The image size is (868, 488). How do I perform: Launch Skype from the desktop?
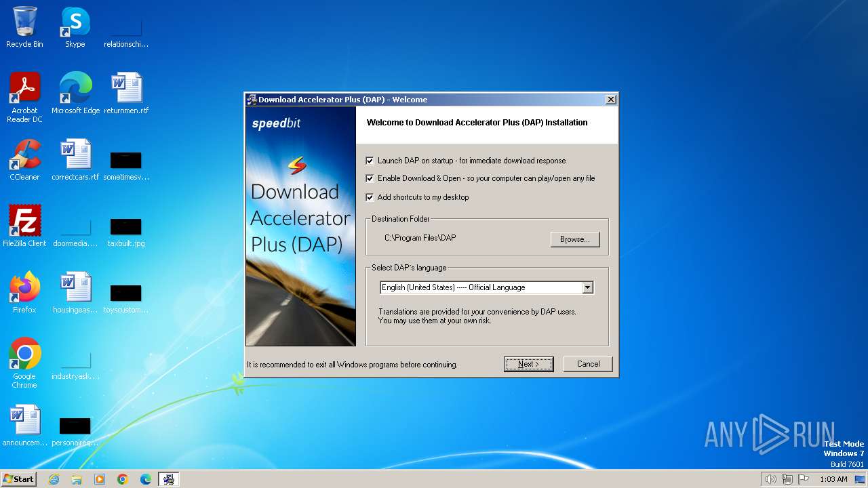point(75,27)
